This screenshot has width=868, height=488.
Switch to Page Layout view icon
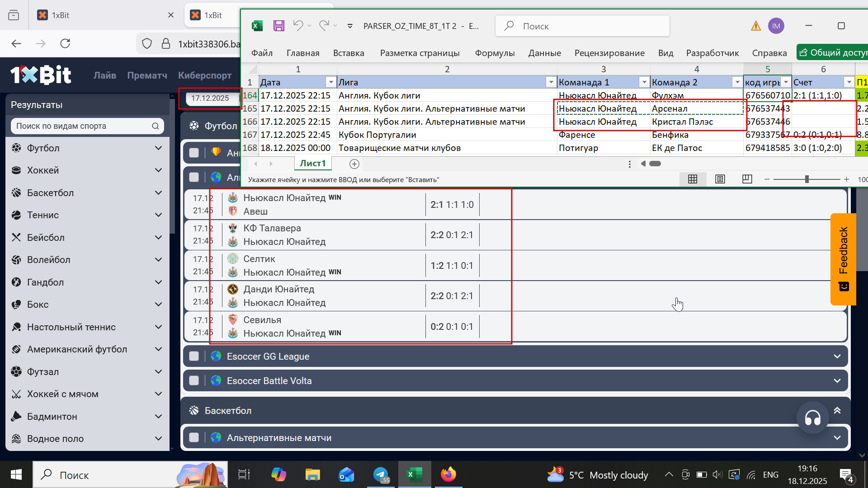(720, 179)
